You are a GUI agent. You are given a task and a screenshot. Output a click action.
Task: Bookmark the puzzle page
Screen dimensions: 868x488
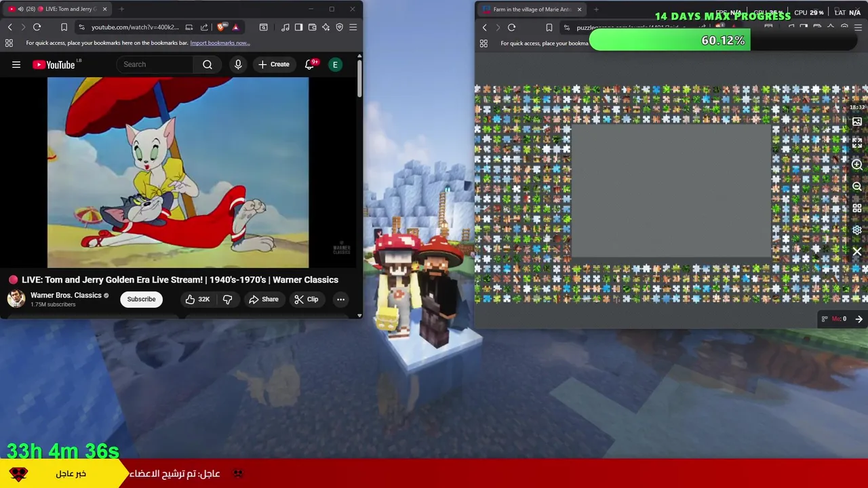pos(549,27)
